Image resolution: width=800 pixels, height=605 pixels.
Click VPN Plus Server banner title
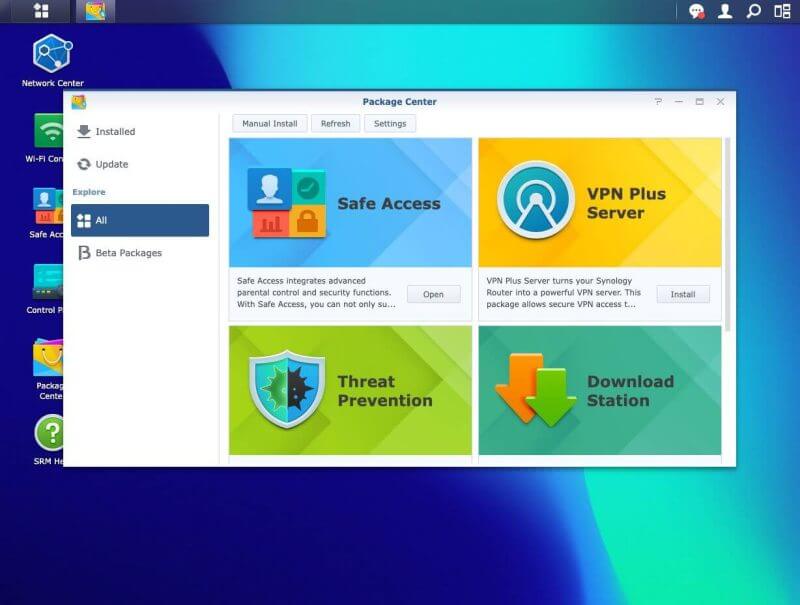pos(626,203)
